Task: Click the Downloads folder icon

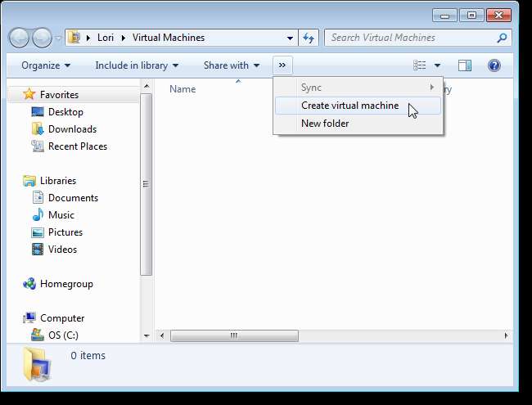Action: click(x=38, y=129)
